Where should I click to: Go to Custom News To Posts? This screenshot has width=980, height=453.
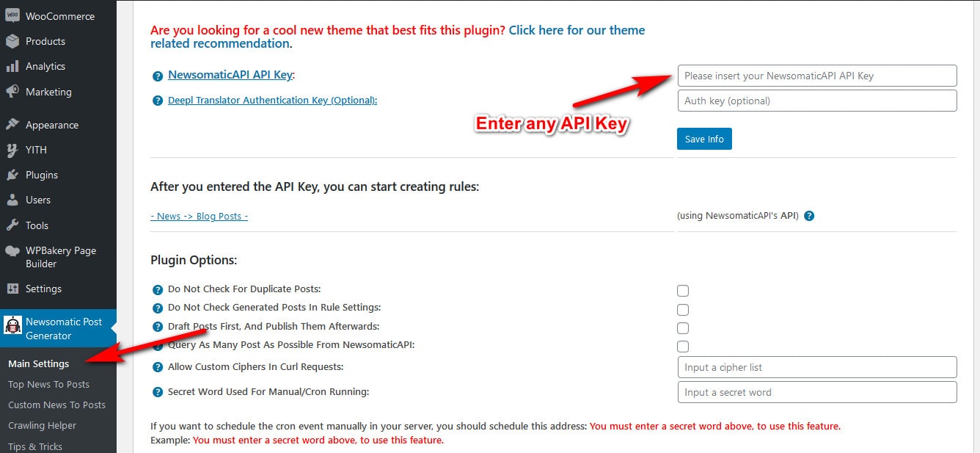pyautogui.click(x=56, y=405)
